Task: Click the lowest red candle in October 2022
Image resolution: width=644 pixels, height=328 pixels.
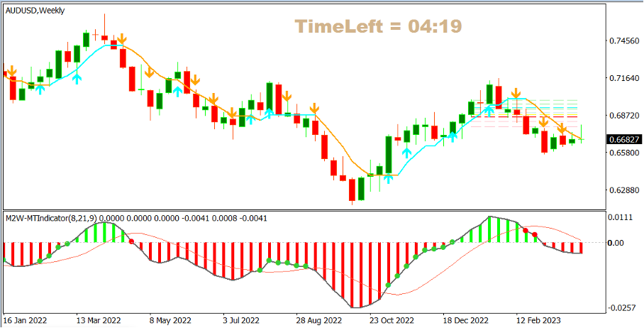Action: pos(351,190)
